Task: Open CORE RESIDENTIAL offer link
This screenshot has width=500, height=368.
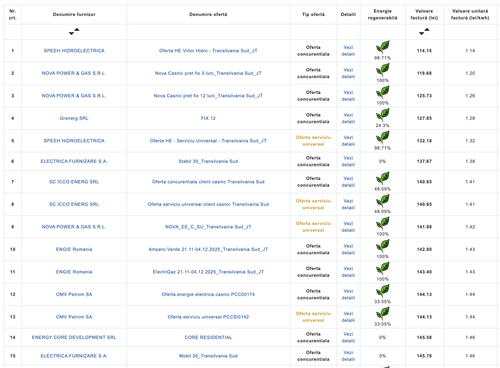Action: point(208,337)
